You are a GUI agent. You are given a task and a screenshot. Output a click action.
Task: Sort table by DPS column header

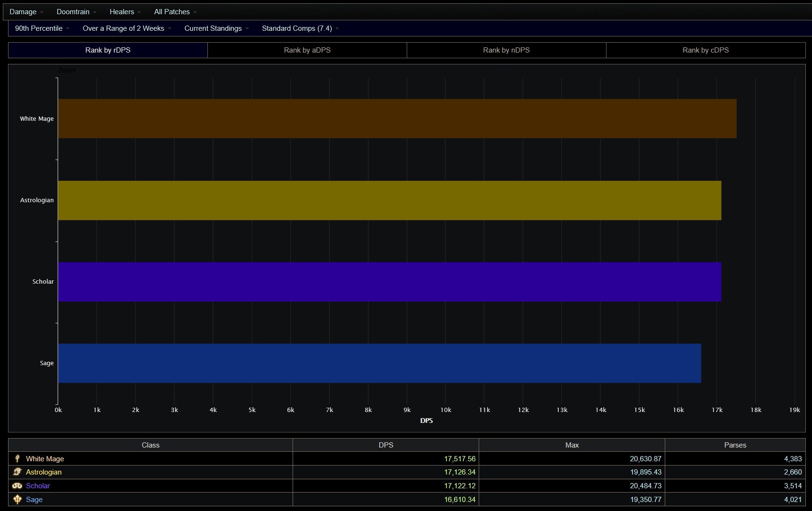386,445
